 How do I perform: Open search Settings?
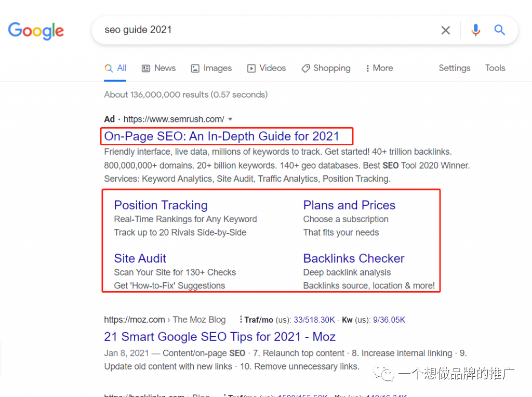[455, 68]
